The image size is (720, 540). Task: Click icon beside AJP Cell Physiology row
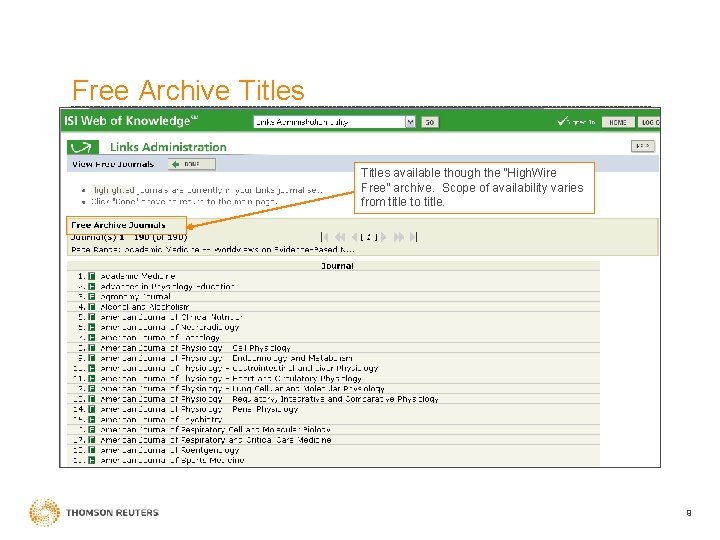[x=92, y=348]
